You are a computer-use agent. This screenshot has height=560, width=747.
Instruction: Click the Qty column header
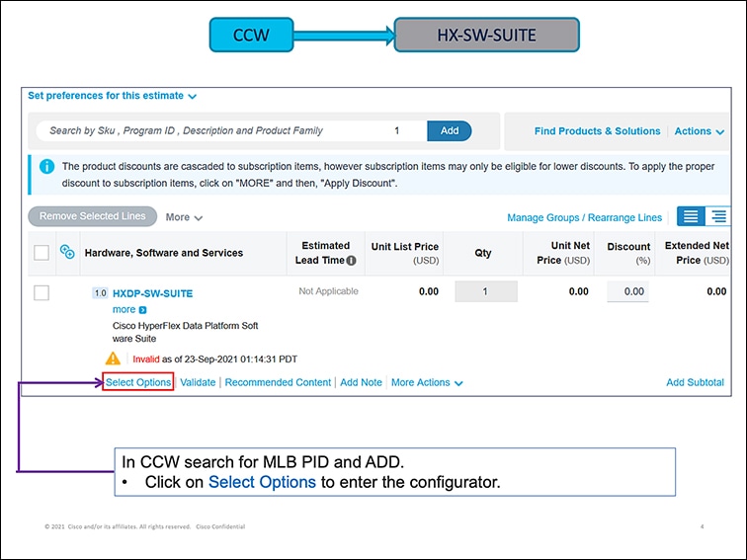(x=482, y=253)
